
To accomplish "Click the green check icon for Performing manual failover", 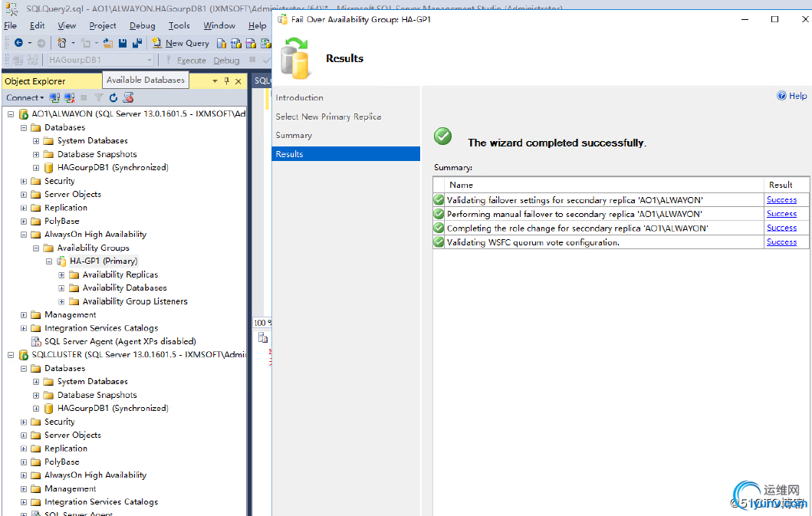I will coord(439,214).
